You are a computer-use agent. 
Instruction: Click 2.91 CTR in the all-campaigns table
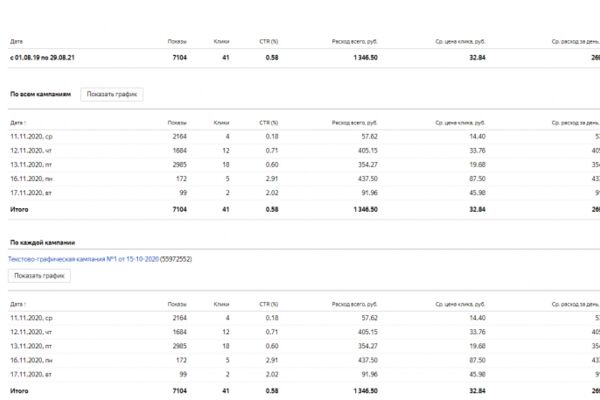272,179
